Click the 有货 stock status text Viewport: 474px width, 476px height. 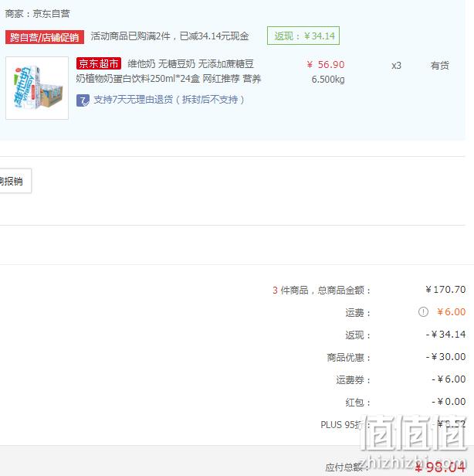coord(439,65)
